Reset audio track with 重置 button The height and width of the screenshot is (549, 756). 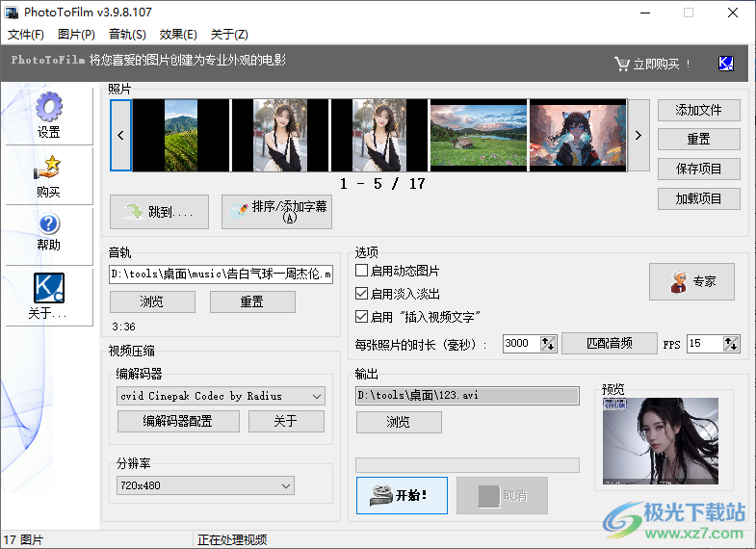[x=252, y=301]
